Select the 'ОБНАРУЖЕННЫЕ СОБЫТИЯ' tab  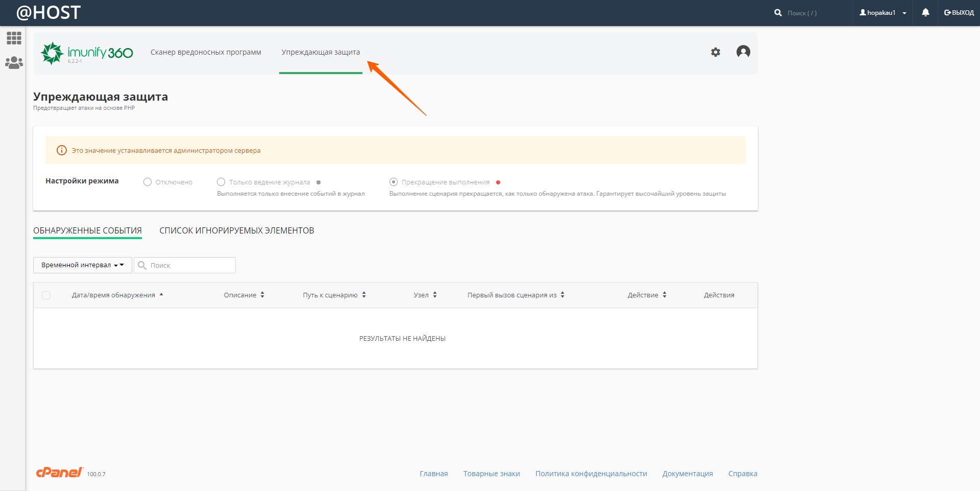pyautogui.click(x=87, y=230)
